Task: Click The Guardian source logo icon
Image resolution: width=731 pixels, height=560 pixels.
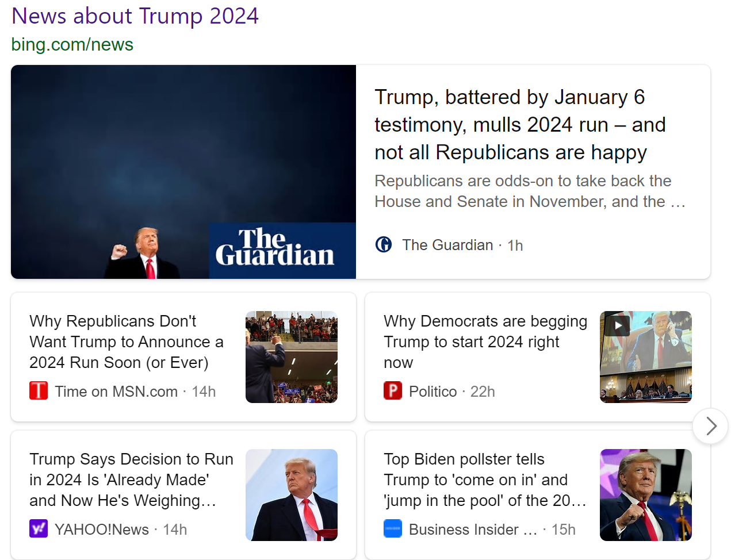Action: (x=384, y=245)
